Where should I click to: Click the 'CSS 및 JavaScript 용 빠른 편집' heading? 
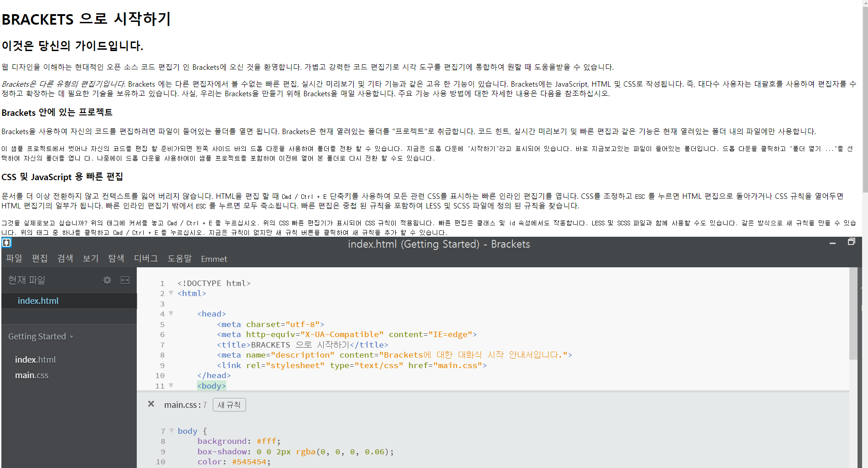click(x=62, y=177)
